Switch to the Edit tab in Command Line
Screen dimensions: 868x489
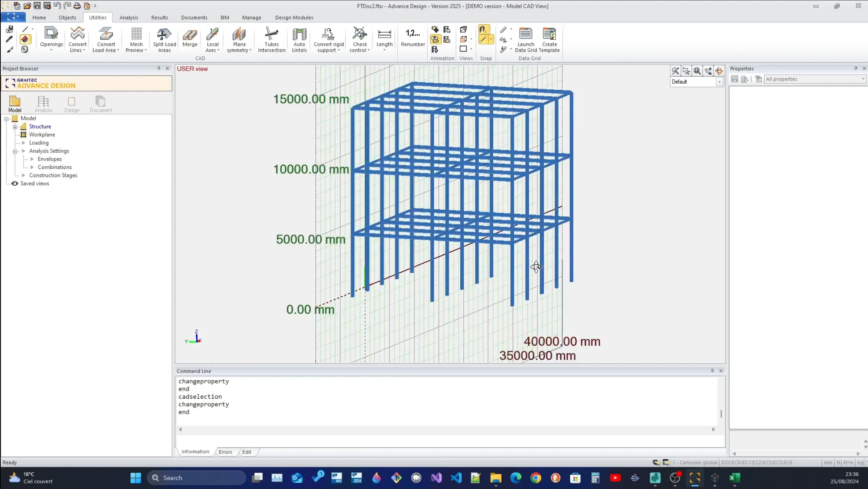click(246, 452)
